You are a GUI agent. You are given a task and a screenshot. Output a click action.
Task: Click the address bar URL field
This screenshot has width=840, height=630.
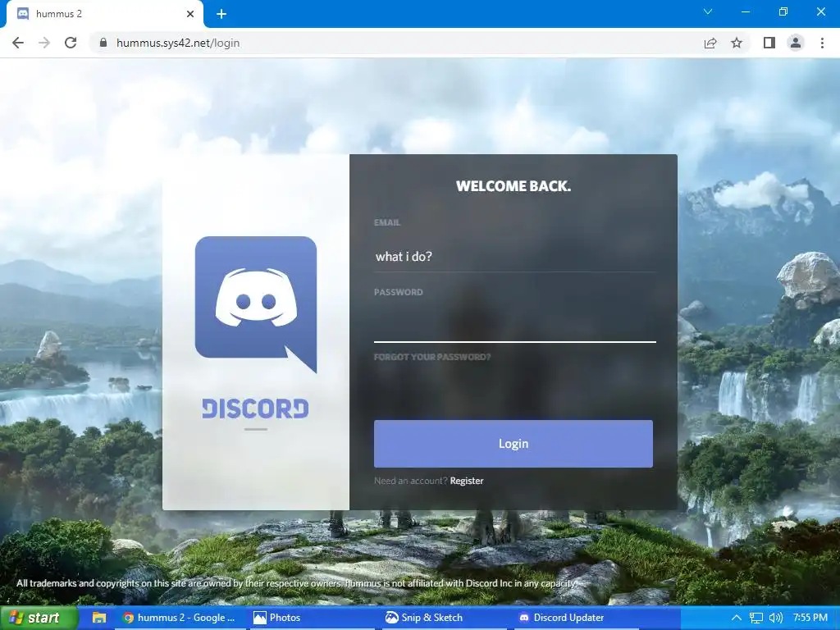[x=396, y=43]
